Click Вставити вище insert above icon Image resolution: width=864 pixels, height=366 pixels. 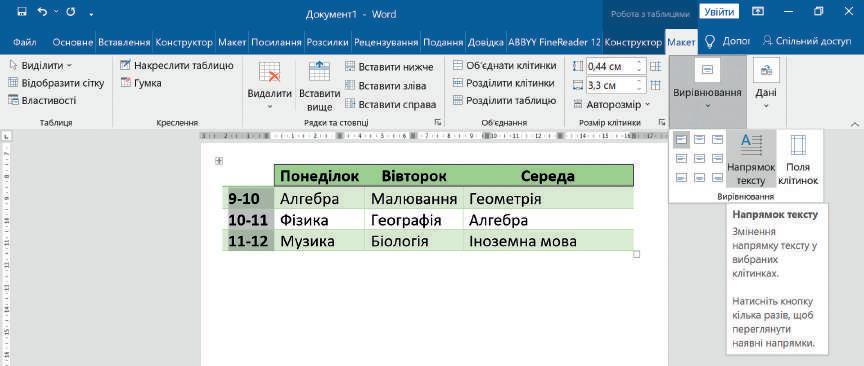coord(320,72)
